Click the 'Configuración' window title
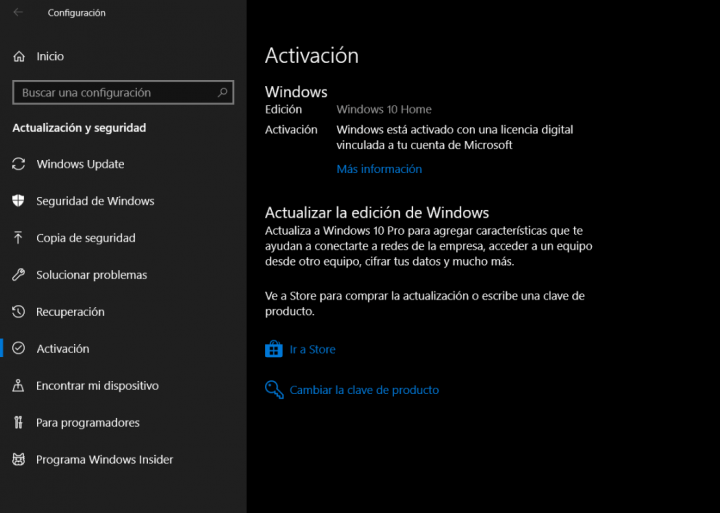The height and width of the screenshot is (513, 720). [76, 13]
